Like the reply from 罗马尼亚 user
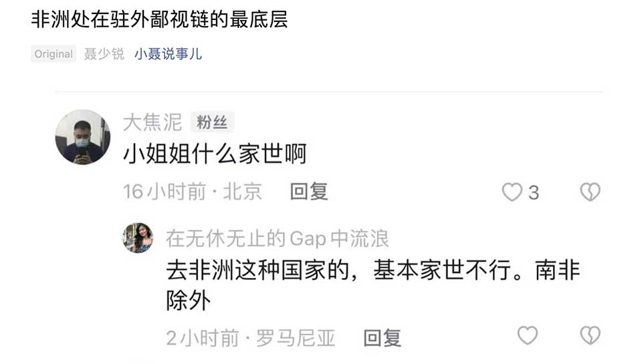The width and height of the screenshot is (642, 364). click(x=528, y=335)
